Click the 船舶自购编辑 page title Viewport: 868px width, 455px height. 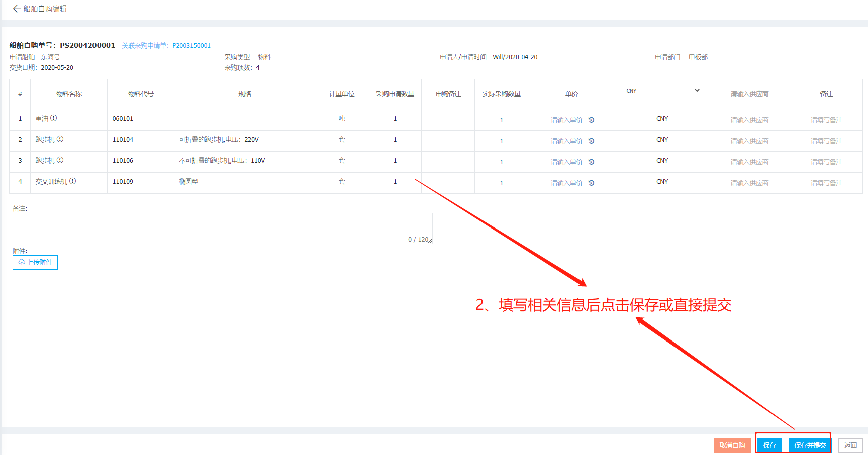[x=45, y=9]
